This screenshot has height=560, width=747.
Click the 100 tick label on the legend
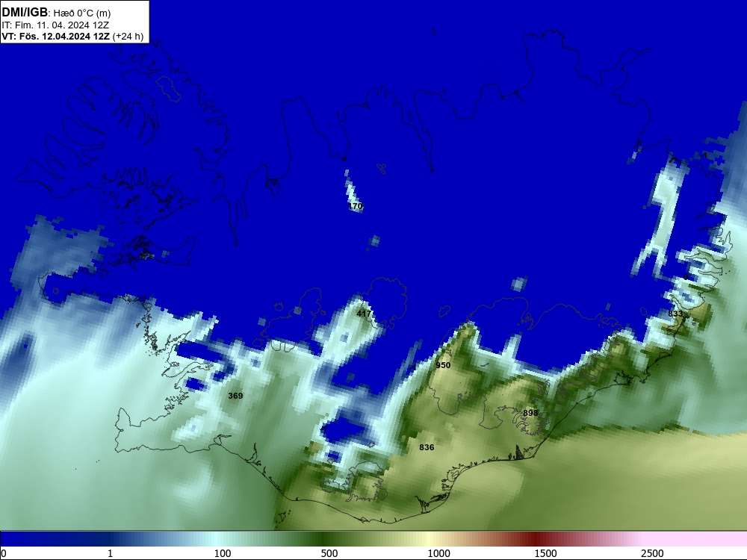pyautogui.click(x=223, y=553)
